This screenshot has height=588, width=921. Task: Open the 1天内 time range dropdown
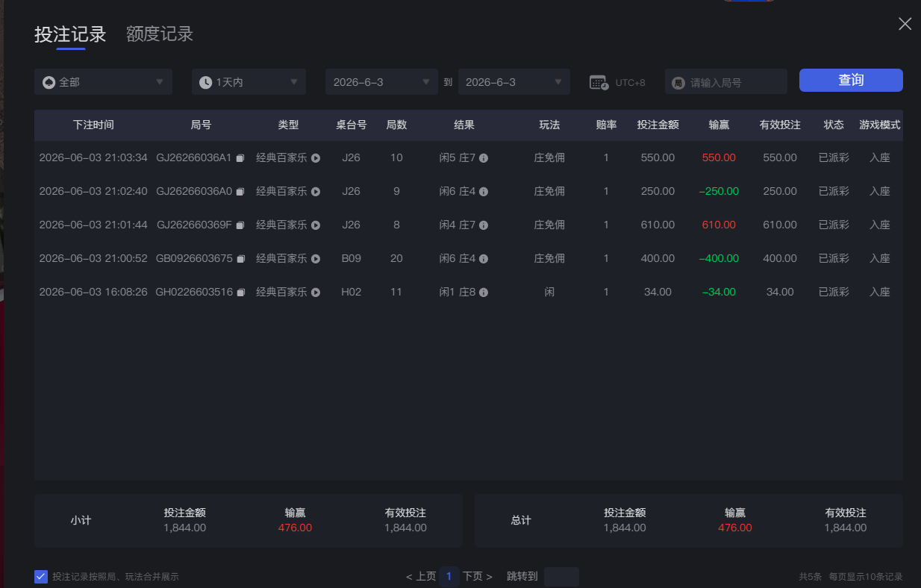[249, 82]
